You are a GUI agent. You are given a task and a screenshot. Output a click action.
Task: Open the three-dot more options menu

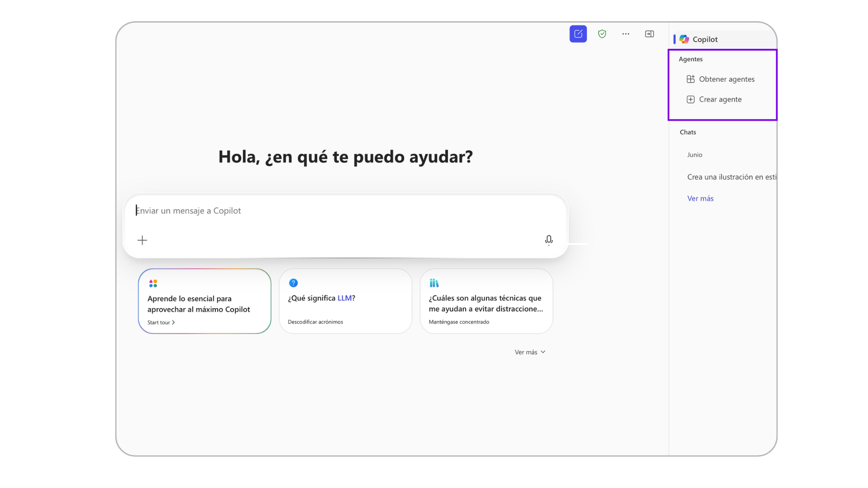pyautogui.click(x=626, y=34)
